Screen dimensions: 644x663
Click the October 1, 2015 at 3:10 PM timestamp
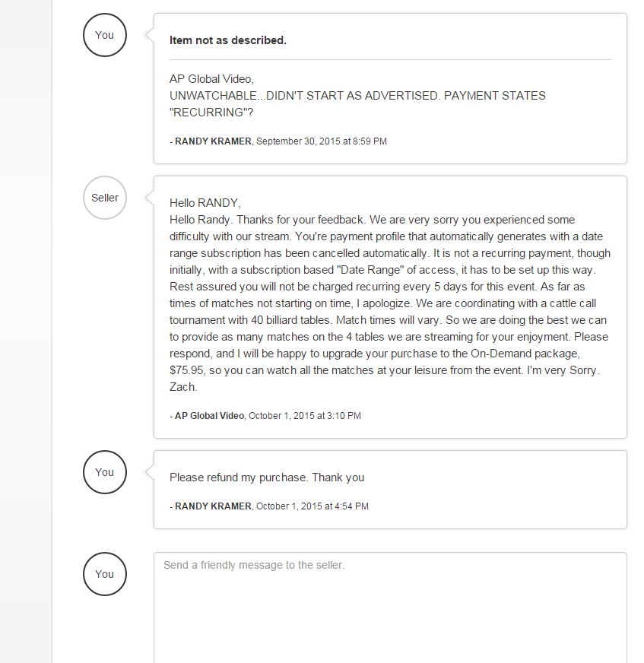point(305,416)
